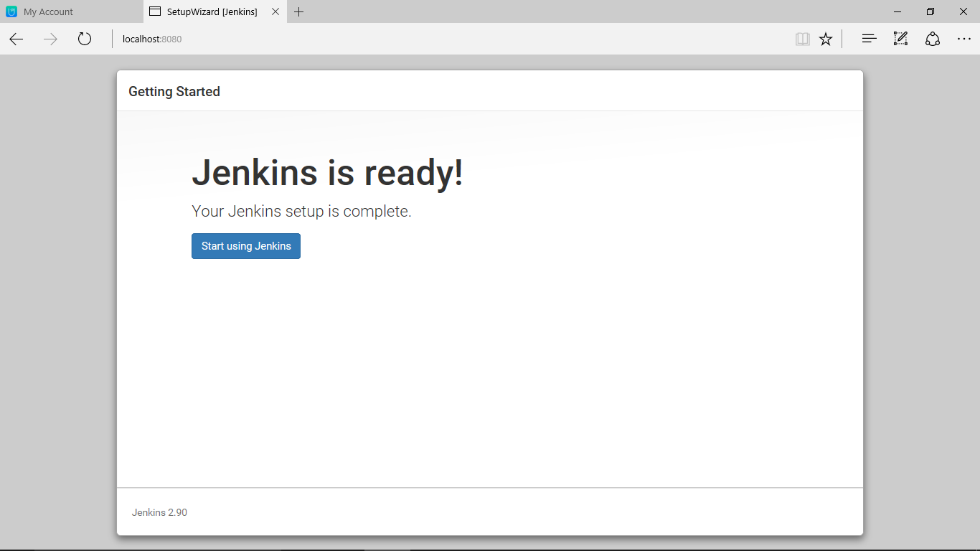Open a new browser tab

(299, 11)
